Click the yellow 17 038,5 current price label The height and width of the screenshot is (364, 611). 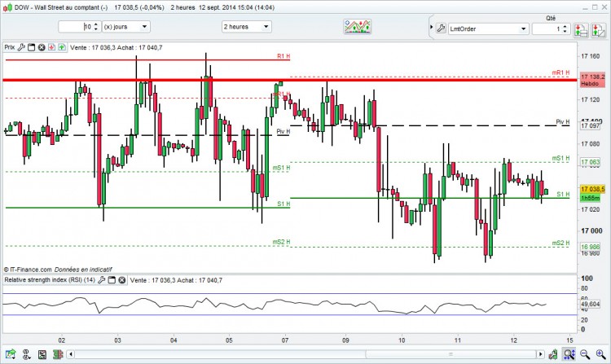[593, 189]
